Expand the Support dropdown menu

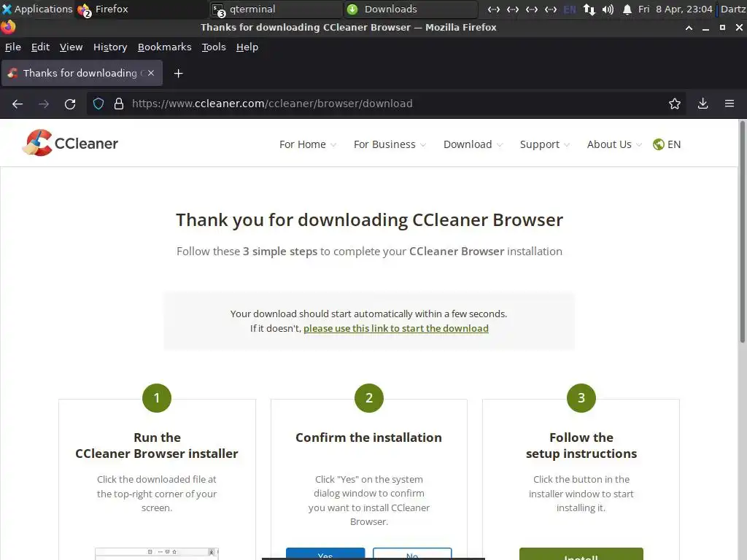pos(544,144)
